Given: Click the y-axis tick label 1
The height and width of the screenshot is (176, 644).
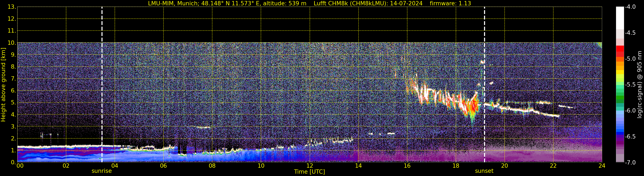Looking at the screenshot, I should tap(13, 151).
